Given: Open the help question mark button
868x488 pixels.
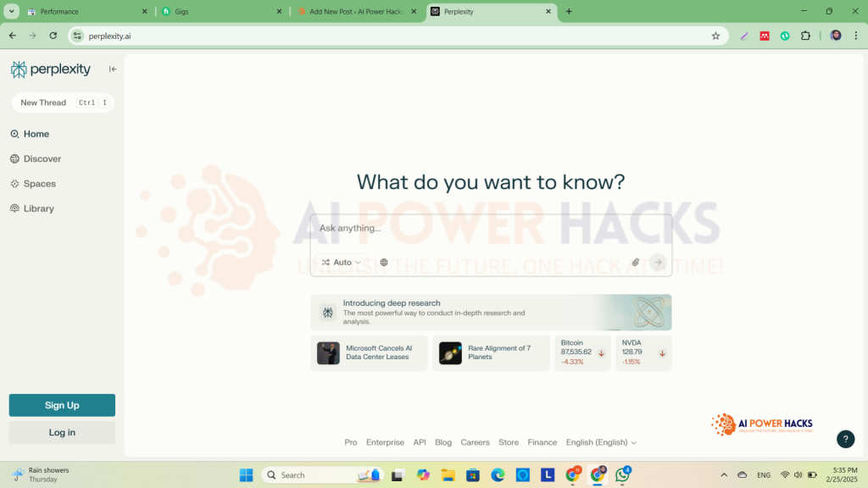Looking at the screenshot, I should 845,439.
